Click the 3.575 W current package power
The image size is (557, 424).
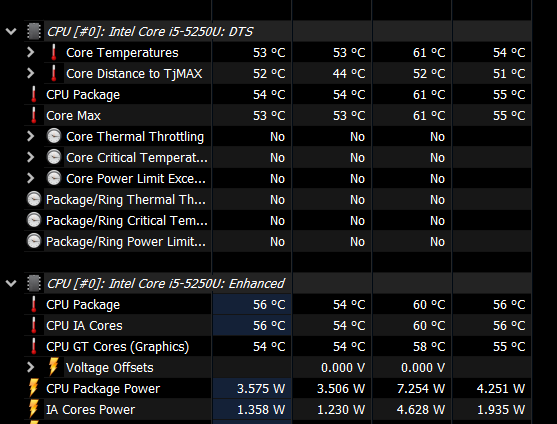(261, 388)
